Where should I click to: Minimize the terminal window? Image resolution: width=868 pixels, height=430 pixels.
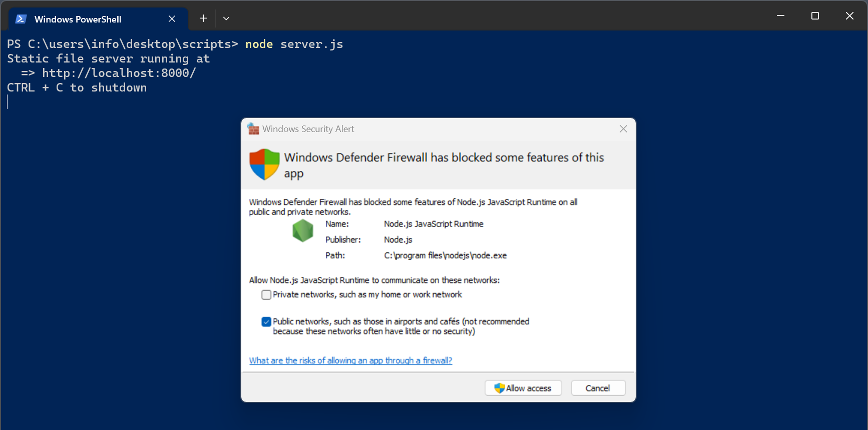[780, 16]
